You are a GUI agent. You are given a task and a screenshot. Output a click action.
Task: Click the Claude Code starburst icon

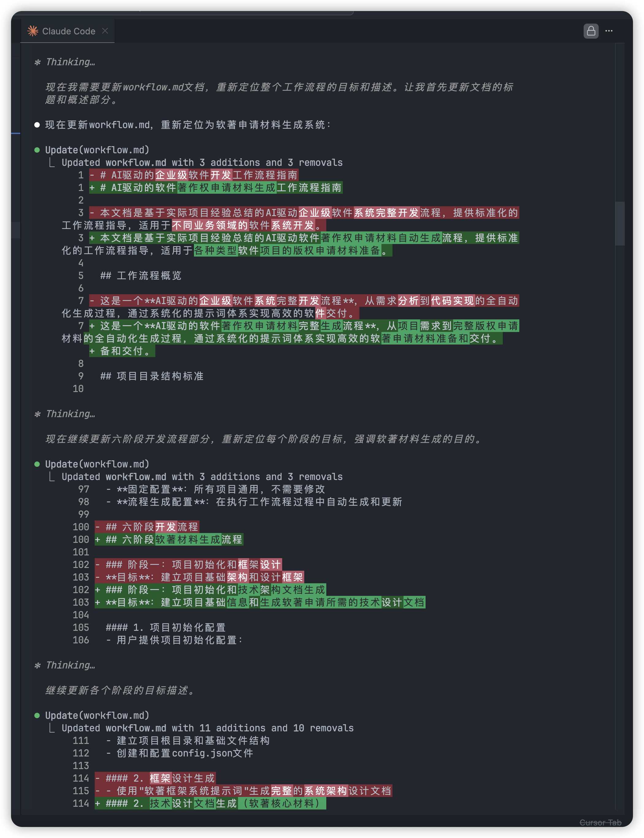(x=33, y=31)
